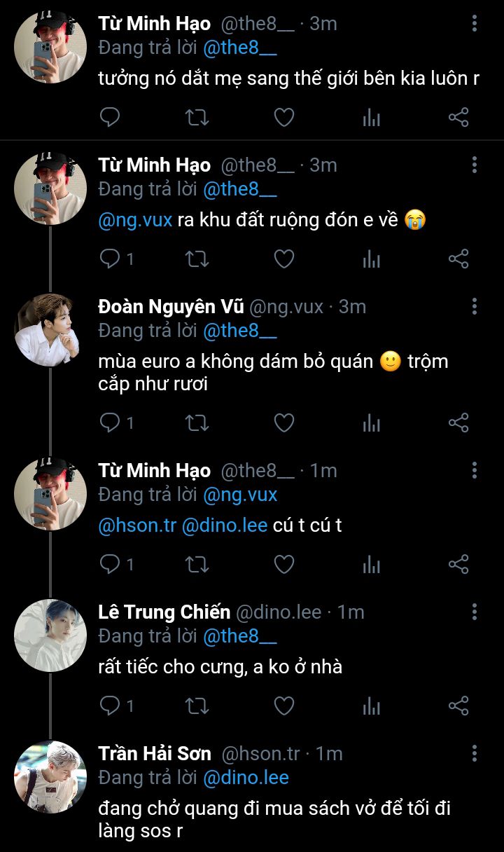Open three-dot menu on Lê Trung Chiến's tweet
Screen dimensions: 504x852
point(475,612)
